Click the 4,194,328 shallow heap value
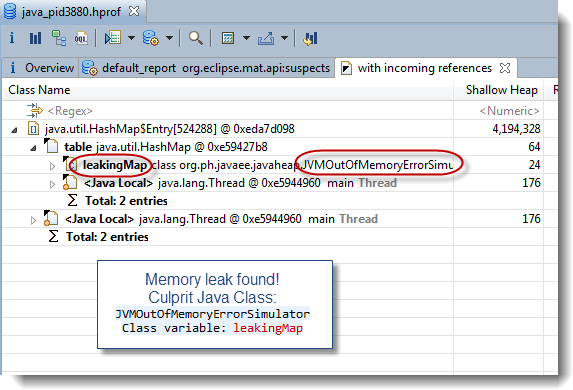573x390 pixels. (x=516, y=129)
